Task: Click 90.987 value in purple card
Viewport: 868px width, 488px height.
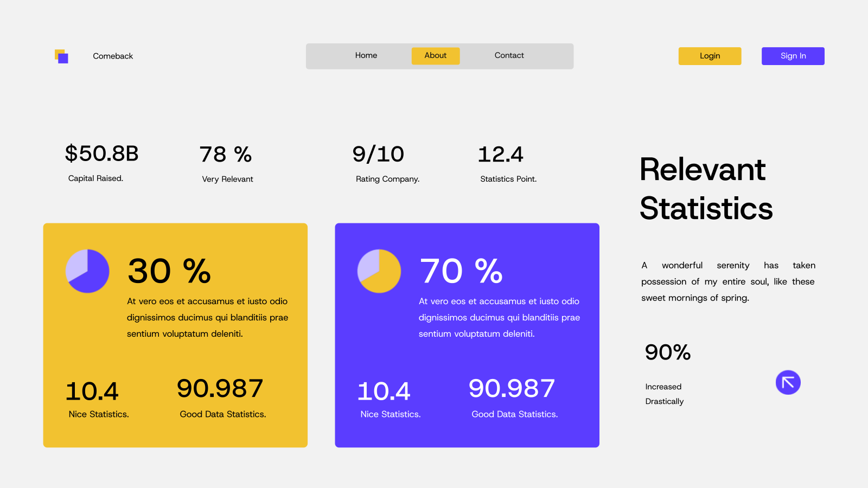Action: tap(512, 389)
